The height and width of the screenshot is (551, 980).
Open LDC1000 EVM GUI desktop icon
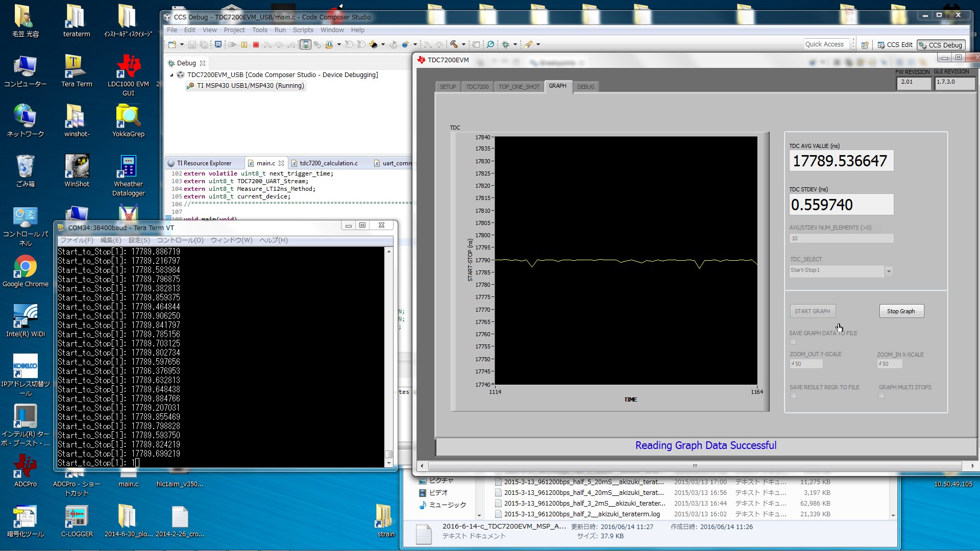click(x=128, y=76)
